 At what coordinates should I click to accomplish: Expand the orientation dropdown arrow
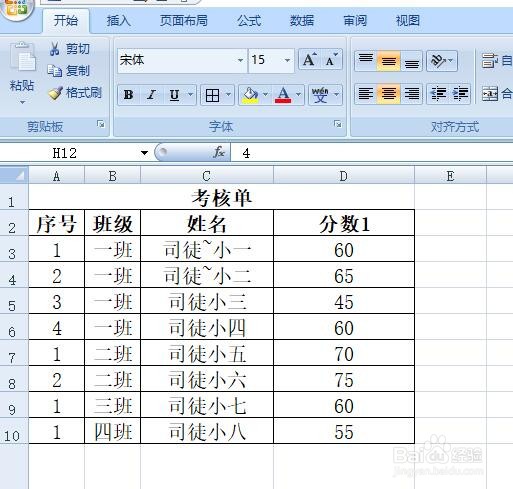pyautogui.click(x=451, y=60)
